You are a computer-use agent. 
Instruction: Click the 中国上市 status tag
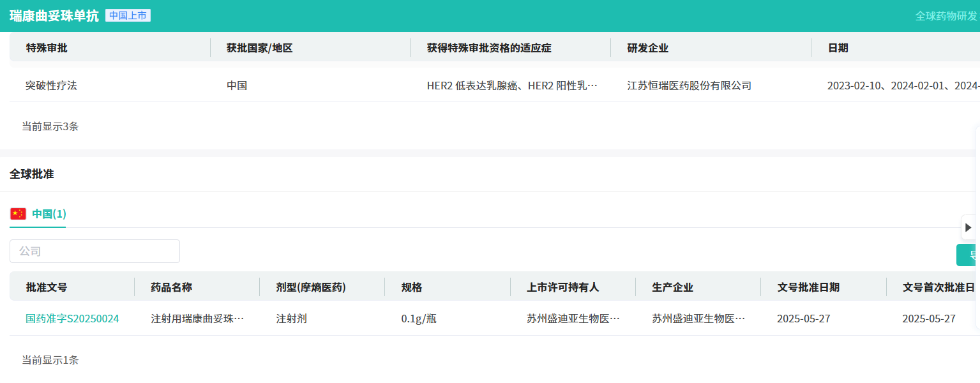(x=128, y=16)
